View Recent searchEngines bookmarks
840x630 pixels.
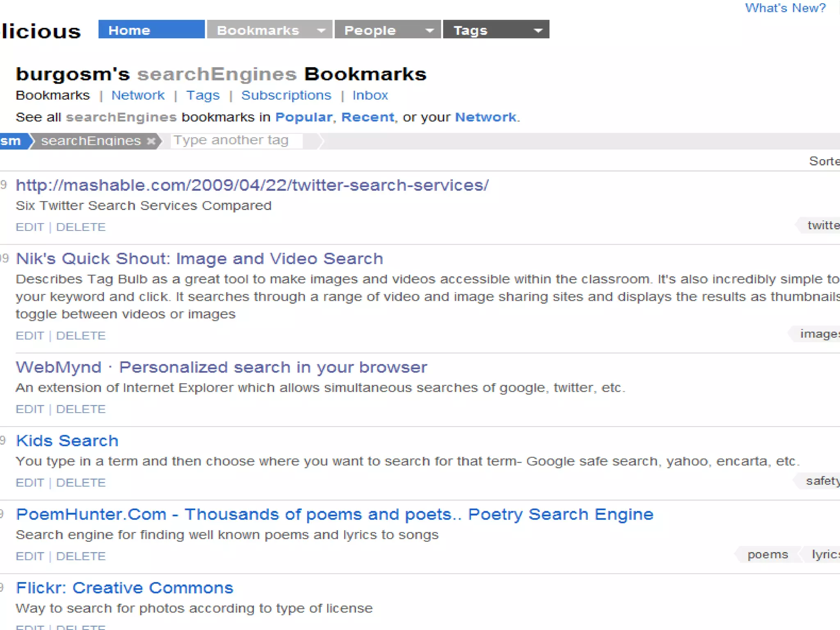(367, 117)
